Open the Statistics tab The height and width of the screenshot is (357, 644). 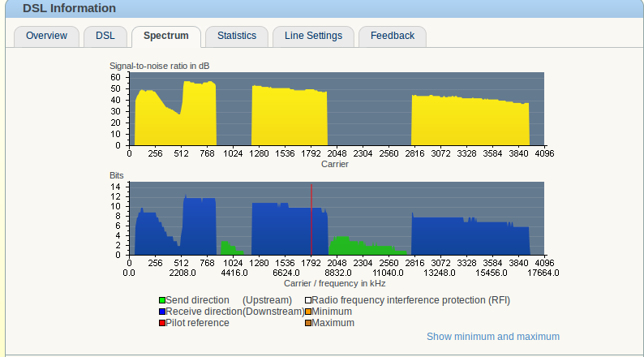coord(237,37)
